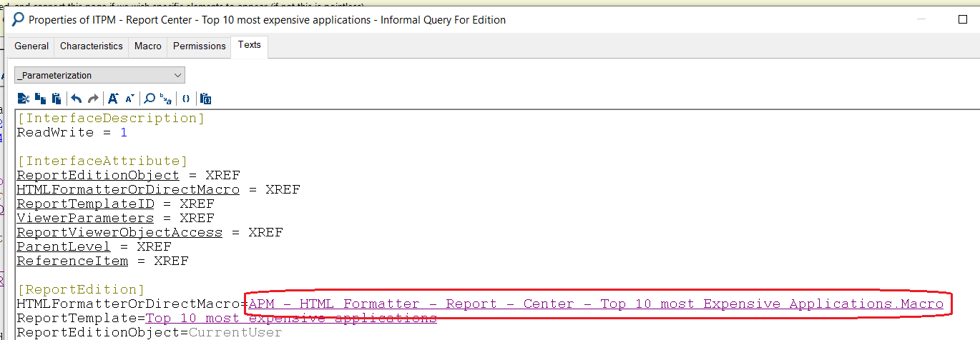The height and width of the screenshot is (340, 980).
Task: Place cursor on the ReadWrite = 1 line
Action: click(x=72, y=133)
